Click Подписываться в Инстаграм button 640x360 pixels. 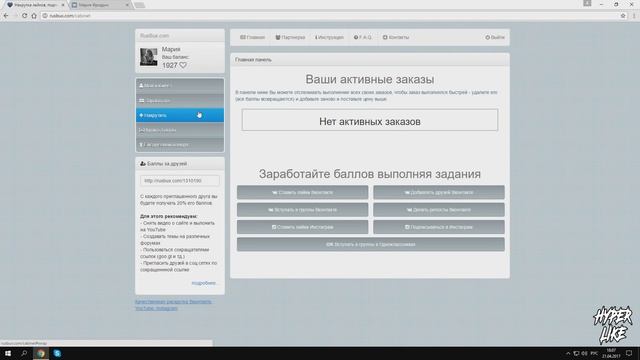[x=439, y=227]
